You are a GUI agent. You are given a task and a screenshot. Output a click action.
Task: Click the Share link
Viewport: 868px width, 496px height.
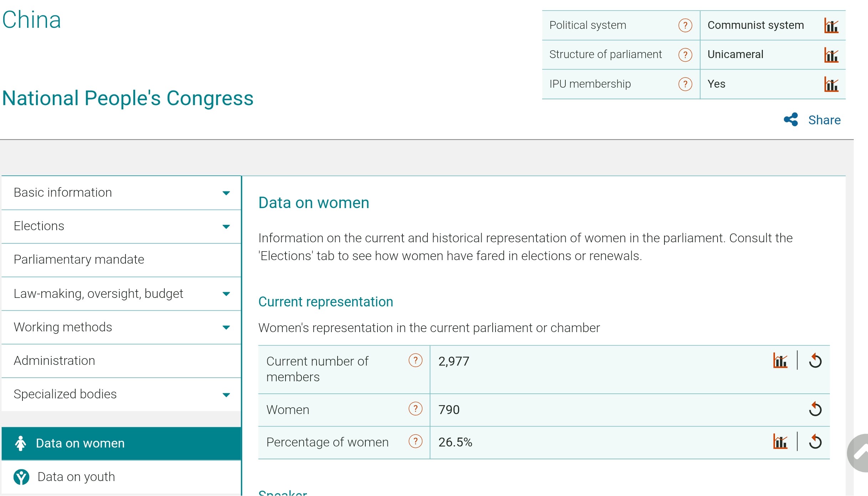click(824, 120)
